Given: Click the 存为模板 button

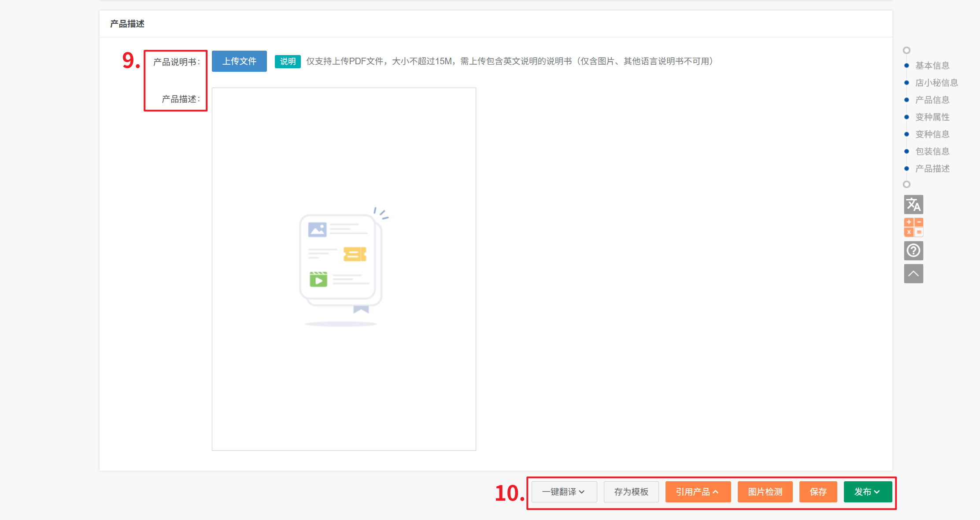Looking at the screenshot, I should pyautogui.click(x=631, y=492).
